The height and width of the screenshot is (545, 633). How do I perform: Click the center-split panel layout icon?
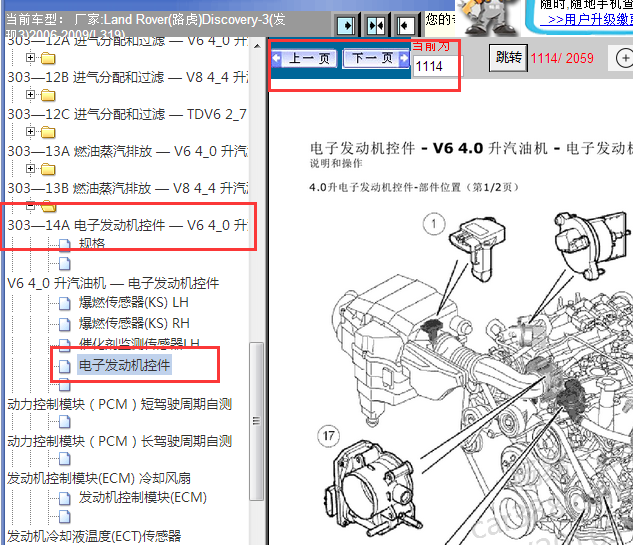pyautogui.click(x=375, y=26)
